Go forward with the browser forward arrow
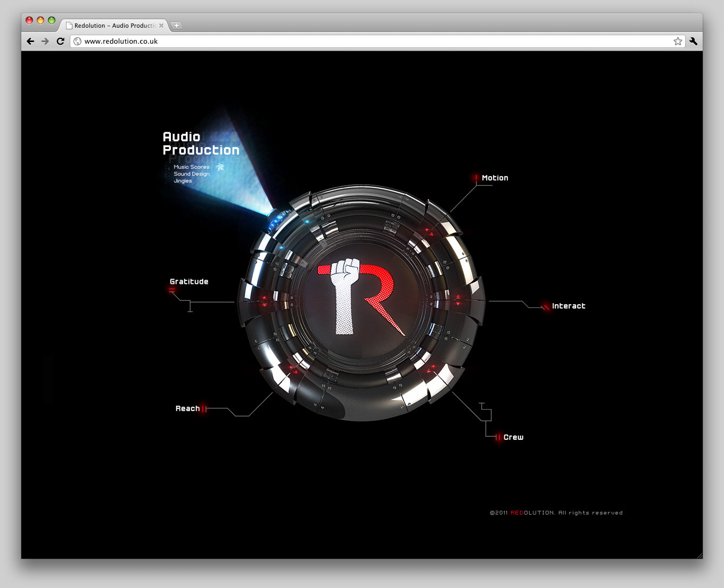724x588 pixels. pos(45,41)
